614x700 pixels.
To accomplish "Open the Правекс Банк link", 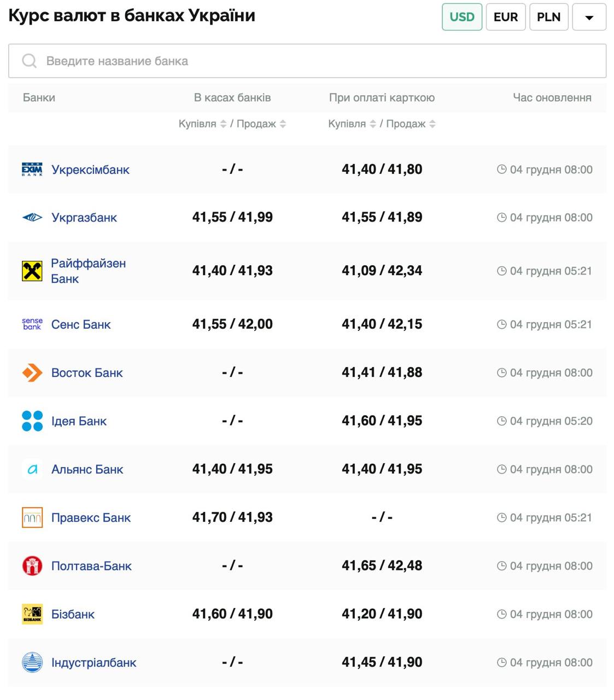I will (91, 517).
